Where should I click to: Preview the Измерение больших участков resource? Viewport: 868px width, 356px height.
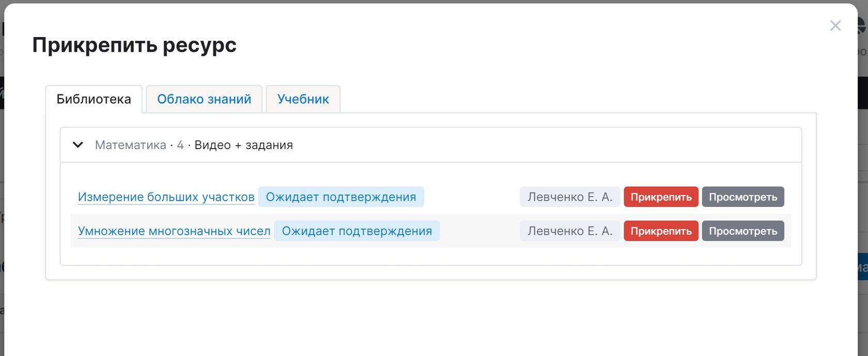[x=742, y=197]
